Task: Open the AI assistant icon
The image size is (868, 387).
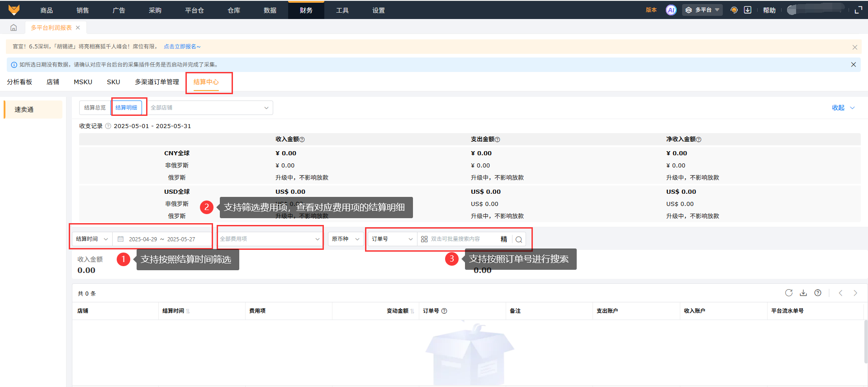Action: [671, 10]
